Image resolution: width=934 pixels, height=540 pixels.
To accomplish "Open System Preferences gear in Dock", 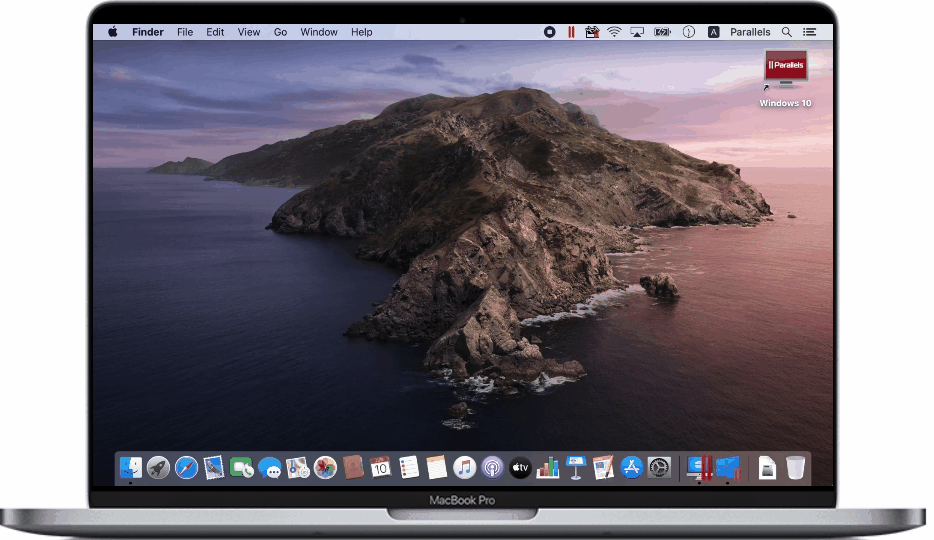I will 659,468.
